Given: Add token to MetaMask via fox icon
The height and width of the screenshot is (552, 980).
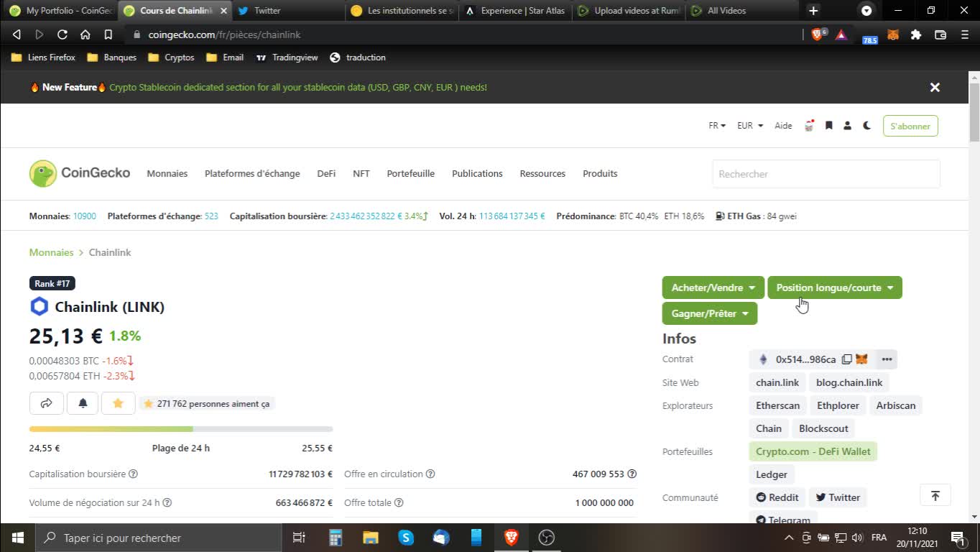Looking at the screenshot, I should click(861, 359).
